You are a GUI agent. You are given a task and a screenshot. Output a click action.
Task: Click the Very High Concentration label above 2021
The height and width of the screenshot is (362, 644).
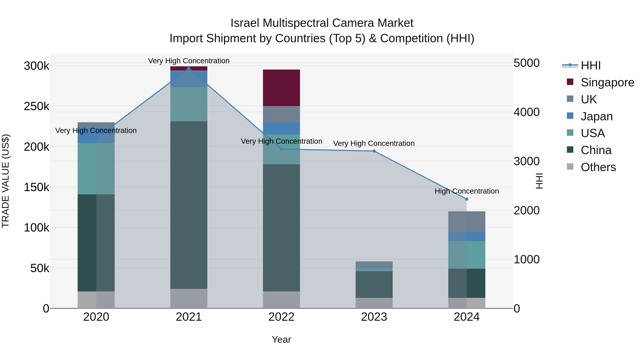coord(189,61)
